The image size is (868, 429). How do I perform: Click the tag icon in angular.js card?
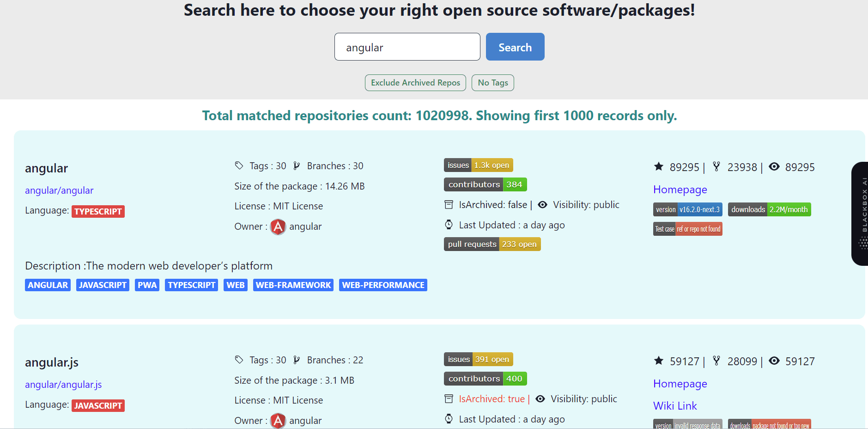click(239, 359)
